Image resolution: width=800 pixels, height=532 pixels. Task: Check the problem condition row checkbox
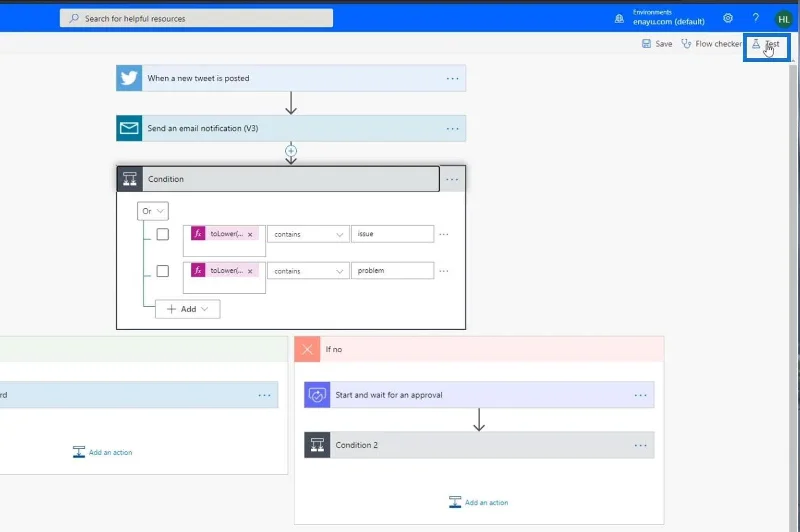pyautogui.click(x=162, y=271)
